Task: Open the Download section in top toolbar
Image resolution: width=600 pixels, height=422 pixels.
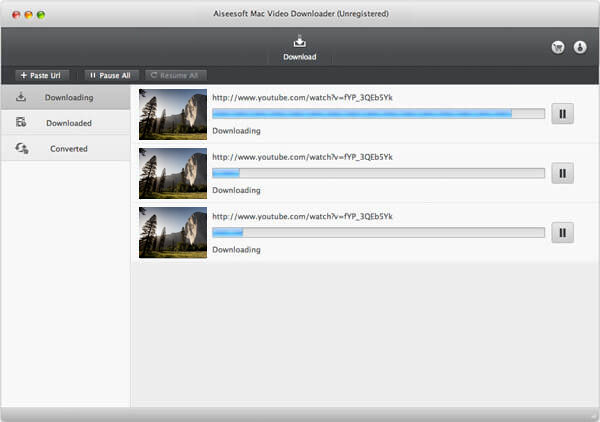Action: click(x=299, y=48)
